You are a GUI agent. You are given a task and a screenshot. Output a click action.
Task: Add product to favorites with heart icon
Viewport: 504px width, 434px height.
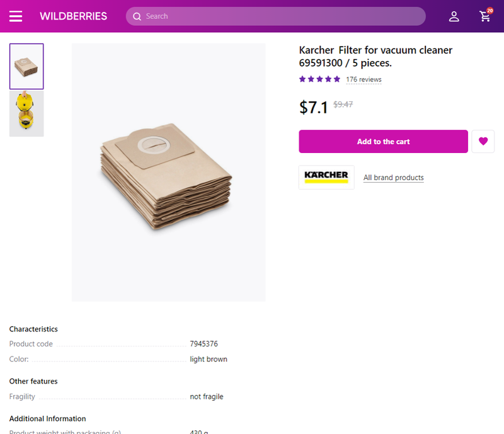483,141
